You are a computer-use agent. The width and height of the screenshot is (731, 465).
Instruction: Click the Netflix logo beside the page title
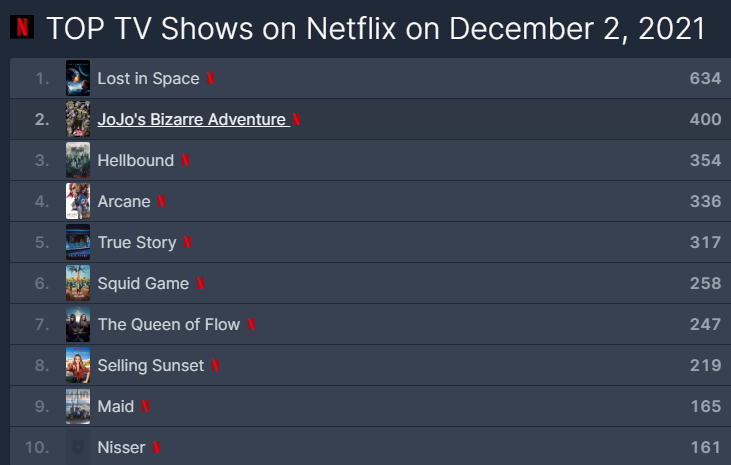tap(21, 27)
